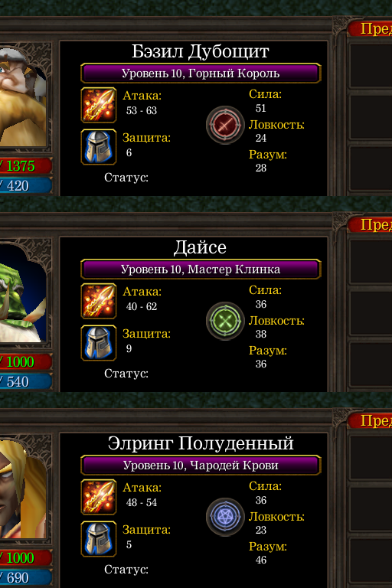
Task: Open the Пред tab in Бэзил's panel
Action: coord(370,29)
